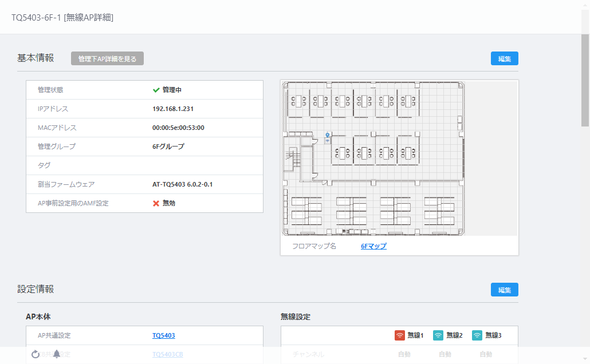590x364 pixels.
Task: Click the green check icon beside 管理中
Action: click(x=156, y=90)
